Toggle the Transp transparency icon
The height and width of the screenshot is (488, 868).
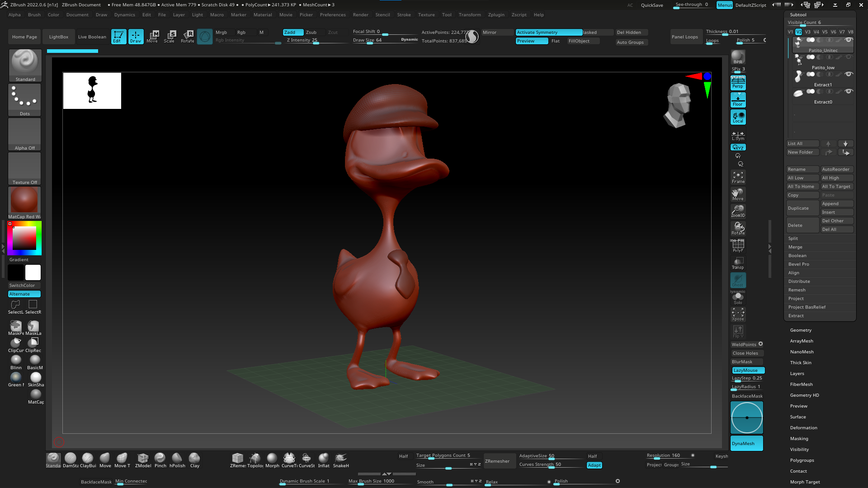click(x=738, y=263)
